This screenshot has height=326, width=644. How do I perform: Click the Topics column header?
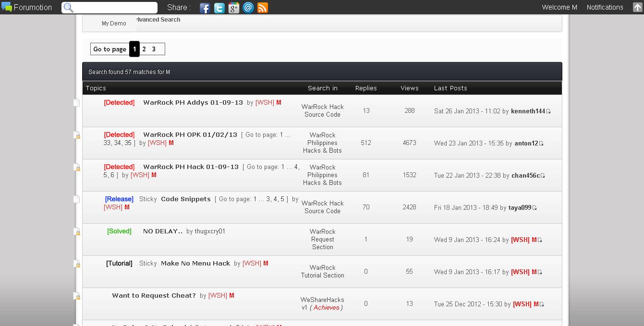tap(96, 88)
